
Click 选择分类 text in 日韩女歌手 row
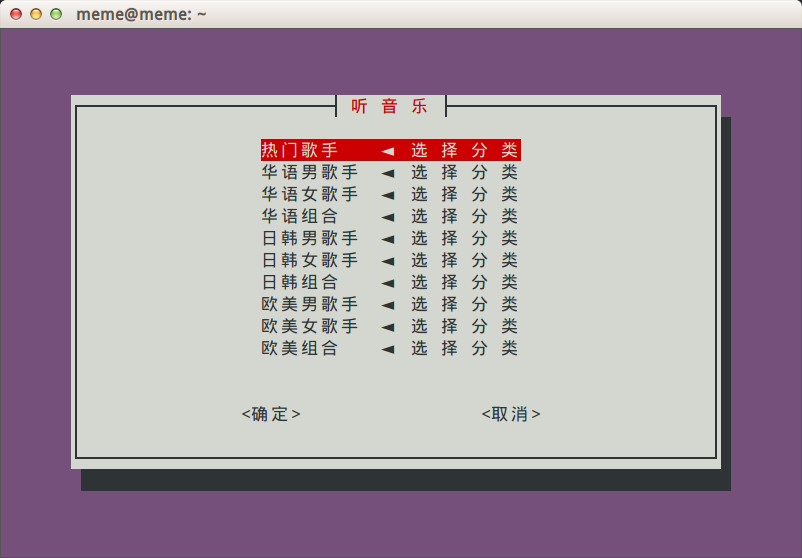[464, 260]
